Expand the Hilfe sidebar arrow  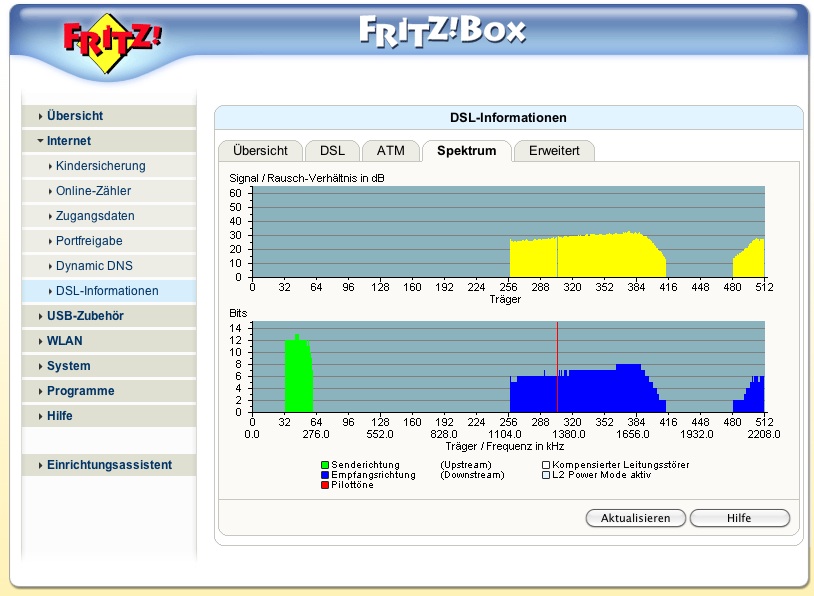click(40, 416)
